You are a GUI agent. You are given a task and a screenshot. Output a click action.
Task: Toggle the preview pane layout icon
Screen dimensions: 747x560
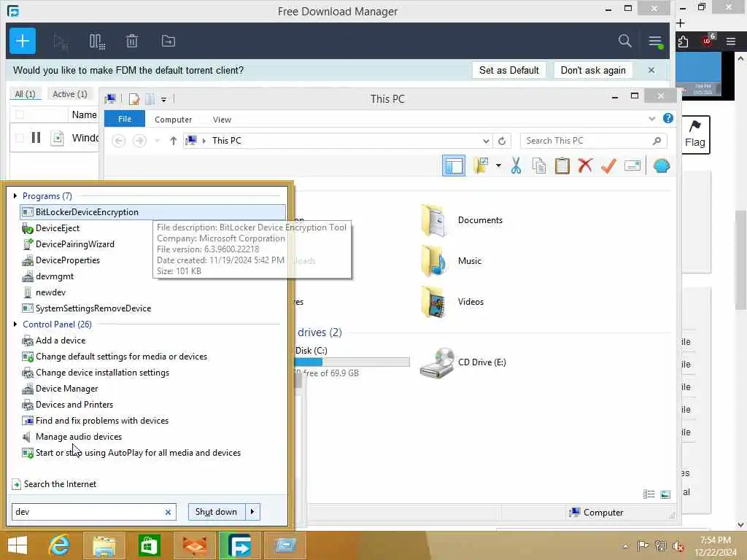click(x=454, y=166)
